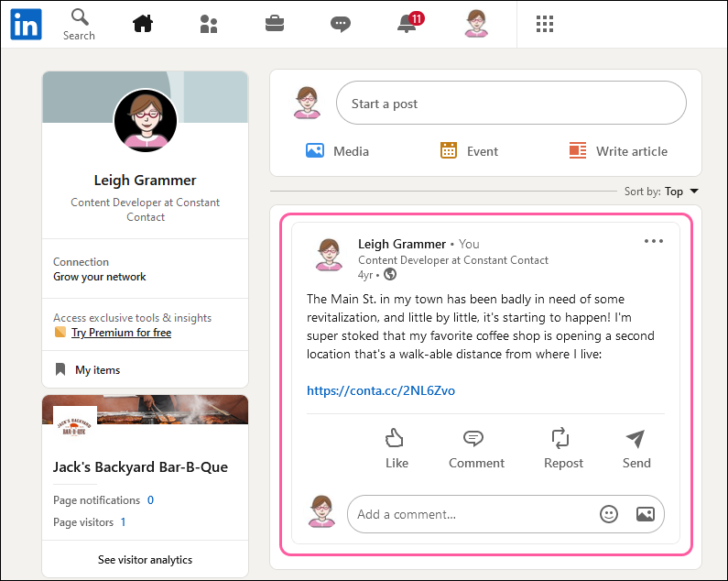The height and width of the screenshot is (581, 728).
Task: Click the Write article icon
Action: (578, 150)
